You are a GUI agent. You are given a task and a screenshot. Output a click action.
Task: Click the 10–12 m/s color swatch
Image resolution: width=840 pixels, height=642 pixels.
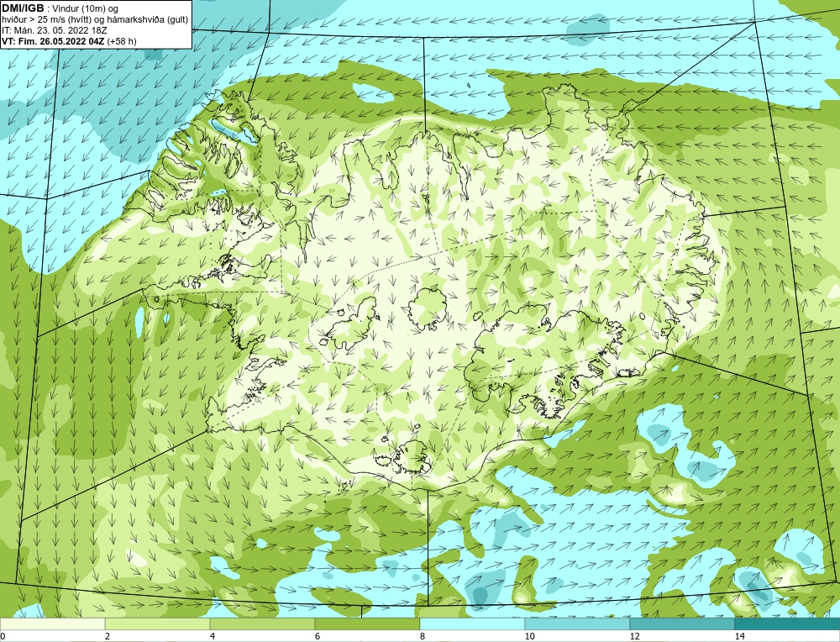coord(578,624)
